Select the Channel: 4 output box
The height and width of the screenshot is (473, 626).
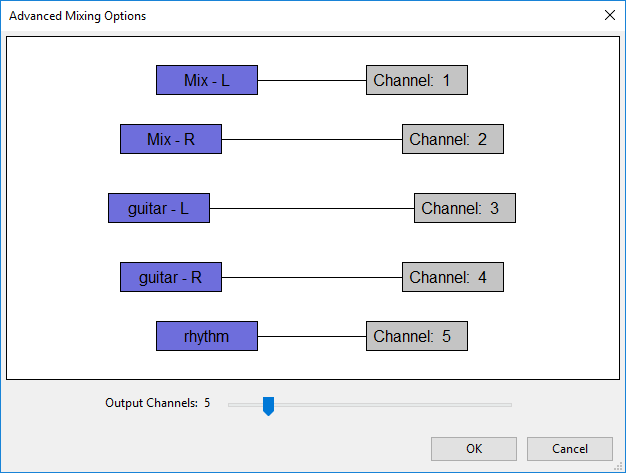[453, 277]
